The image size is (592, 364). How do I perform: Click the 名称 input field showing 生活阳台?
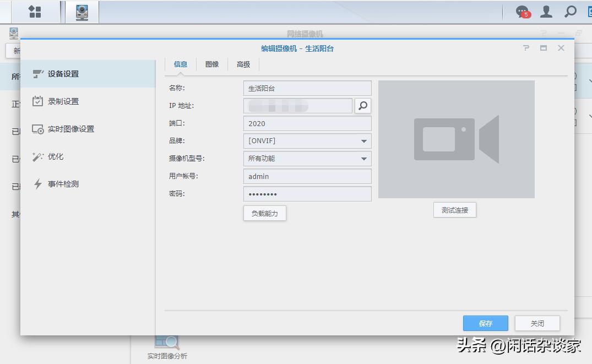pos(307,88)
